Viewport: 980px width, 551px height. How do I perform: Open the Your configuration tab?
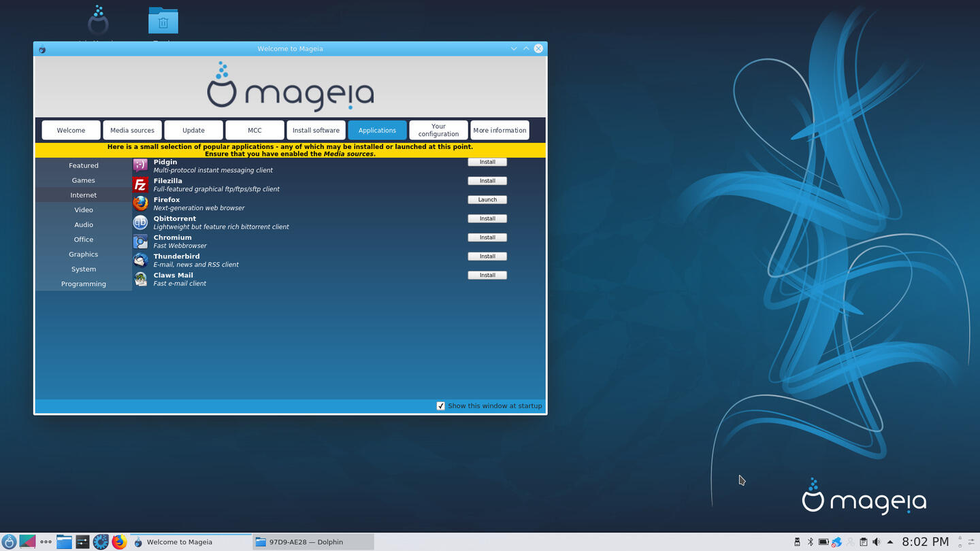click(438, 130)
